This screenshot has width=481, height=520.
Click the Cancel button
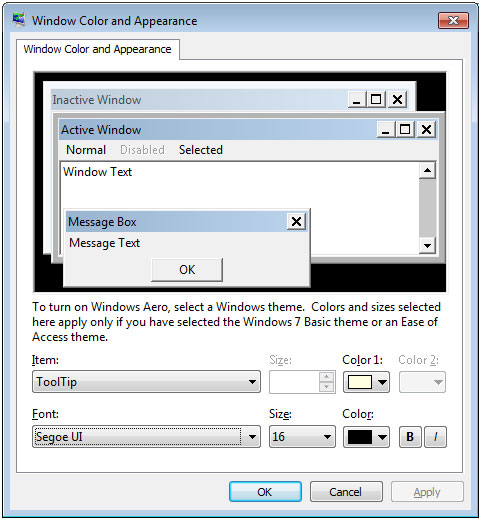[x=346, y=492]
